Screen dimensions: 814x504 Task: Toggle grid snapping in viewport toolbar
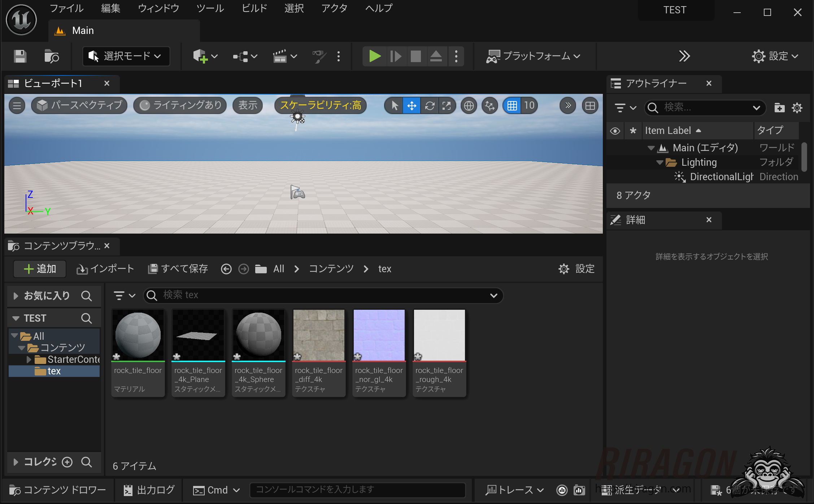pos(512,106)
